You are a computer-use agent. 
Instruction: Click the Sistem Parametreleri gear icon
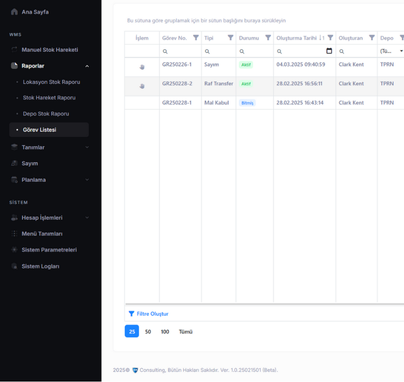click(14, 250)
